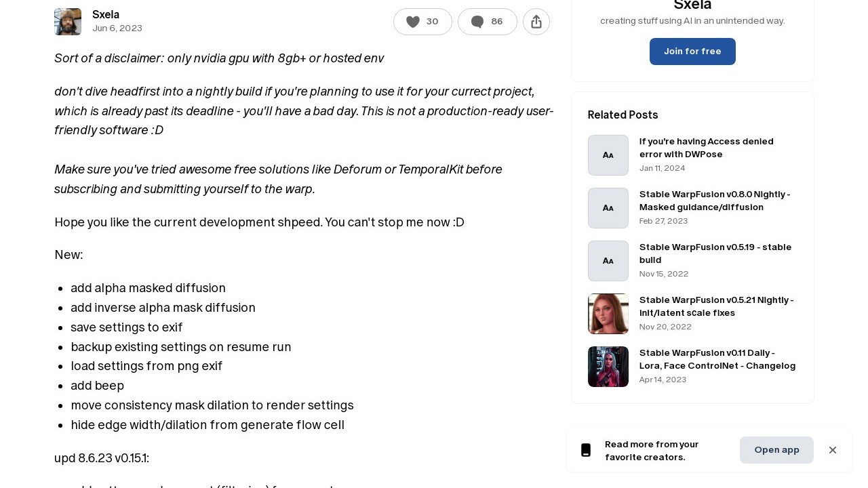Click the Open app button
The image size is (868, 488).
pyautogui.click(x=776, y=450)
